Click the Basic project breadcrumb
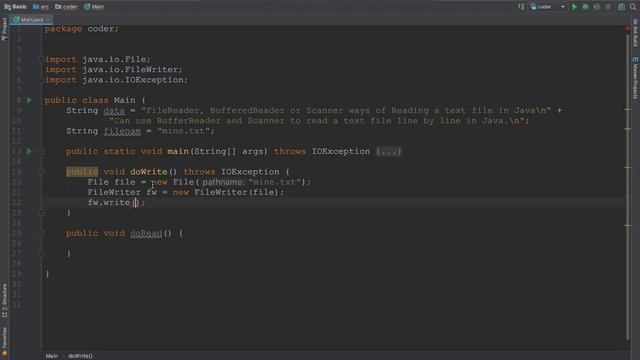Screen dimensions: 640x360 click(x=15, y=7)
